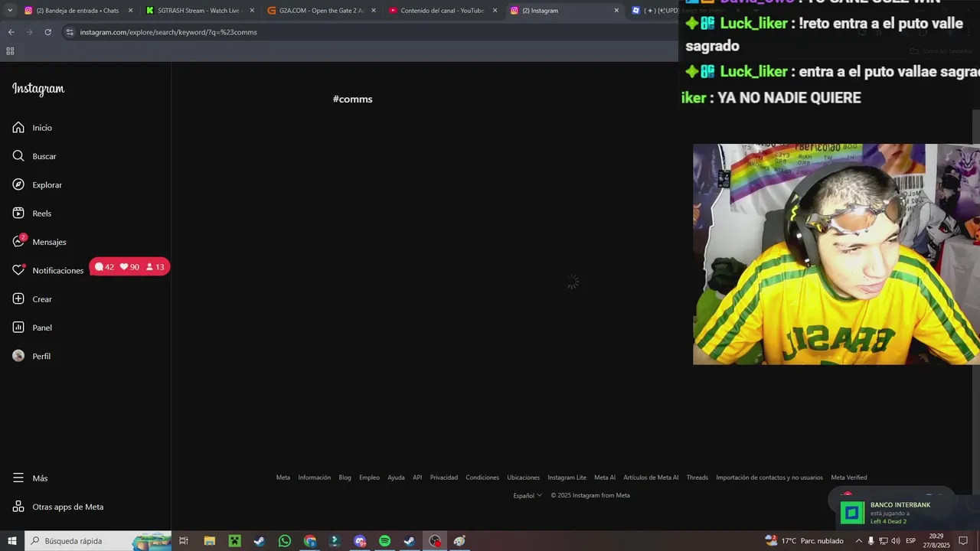View 42 new comments notification badge

(104, 267)
